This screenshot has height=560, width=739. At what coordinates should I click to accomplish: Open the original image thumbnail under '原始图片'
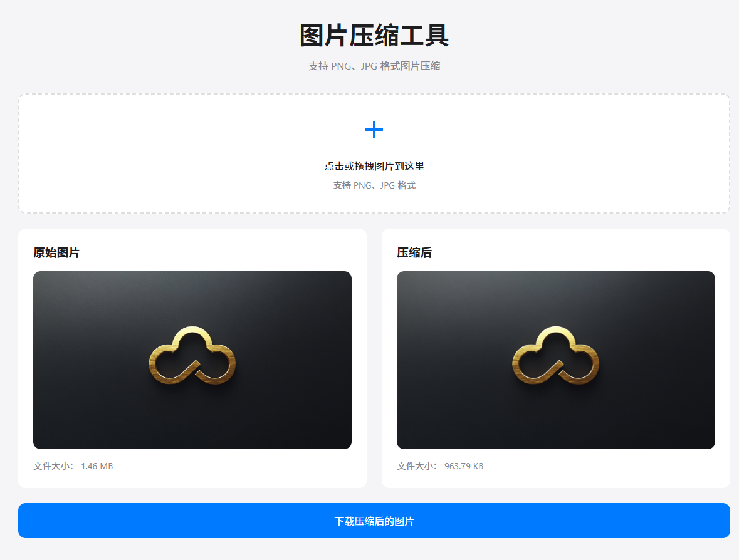[192, 360]
